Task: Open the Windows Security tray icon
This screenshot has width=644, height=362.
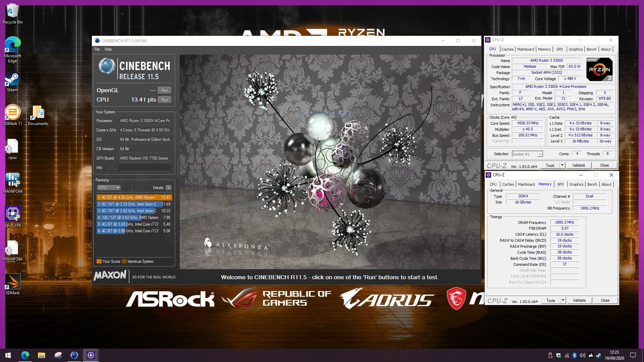Action: (x=558, y=355)
